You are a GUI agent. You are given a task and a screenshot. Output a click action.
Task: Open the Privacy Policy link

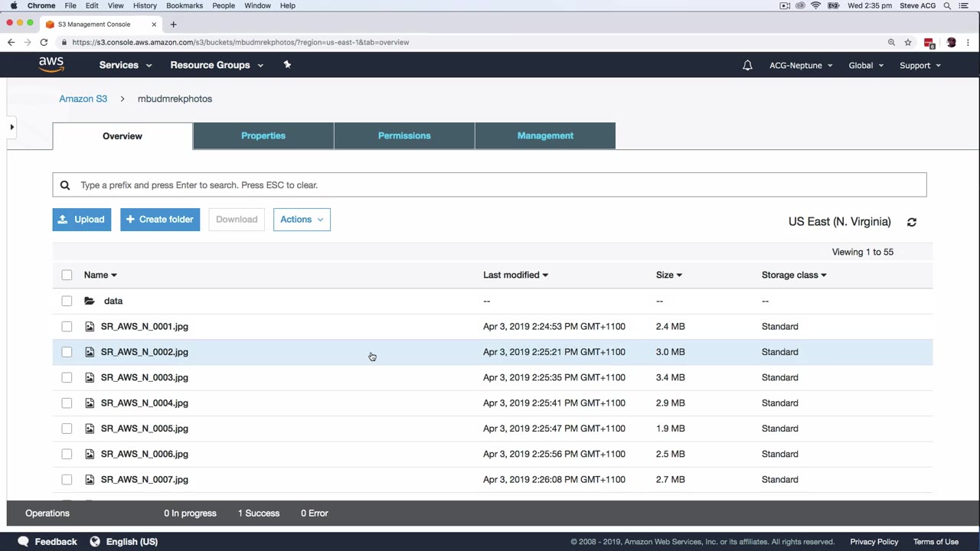click(x=874, y=542)
